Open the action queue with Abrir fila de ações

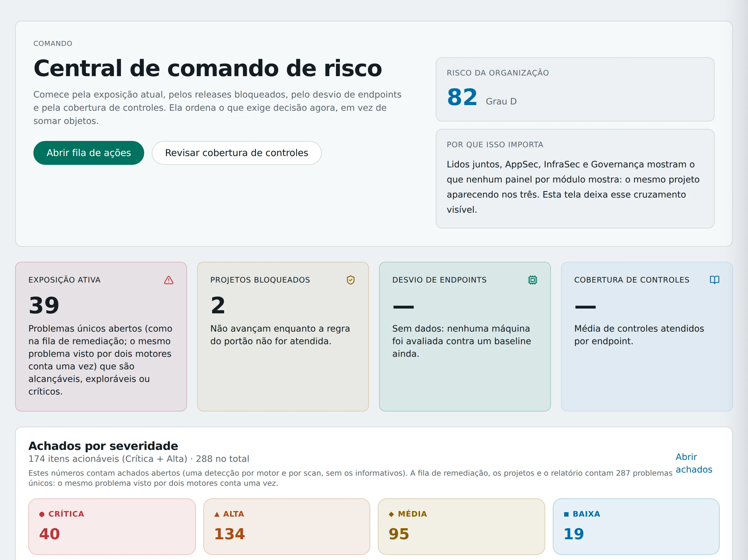tap(88, 153)
